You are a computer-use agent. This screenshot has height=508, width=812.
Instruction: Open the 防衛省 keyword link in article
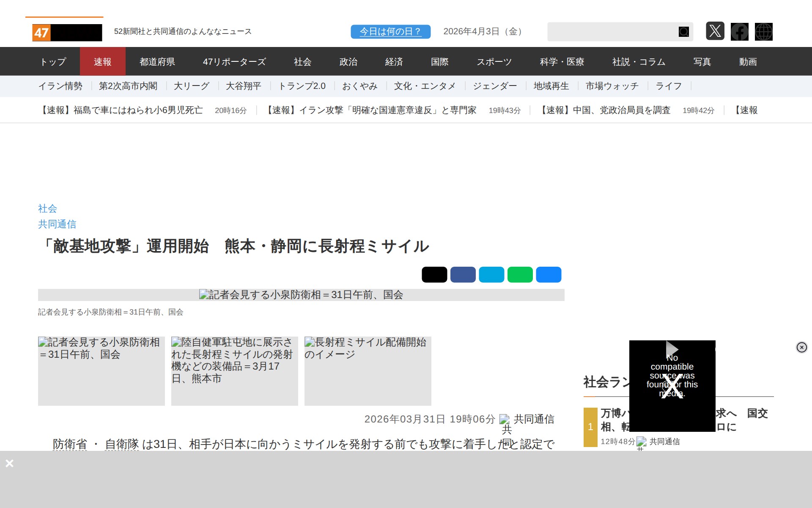tap(70, 444)
